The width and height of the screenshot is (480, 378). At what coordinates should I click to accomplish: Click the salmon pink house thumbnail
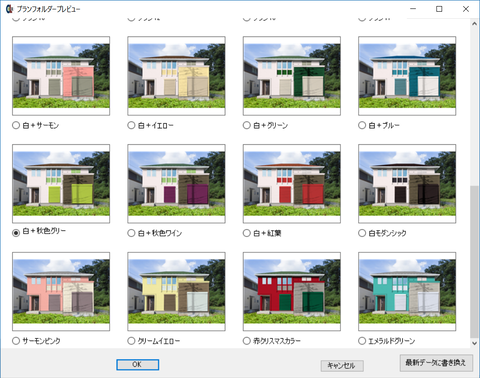(61, 291)
